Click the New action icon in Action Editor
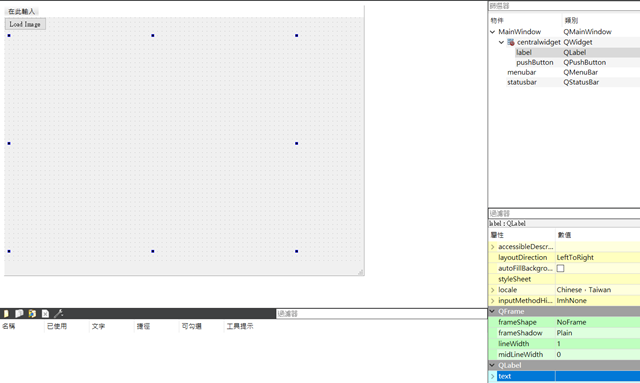 [6, 314]
